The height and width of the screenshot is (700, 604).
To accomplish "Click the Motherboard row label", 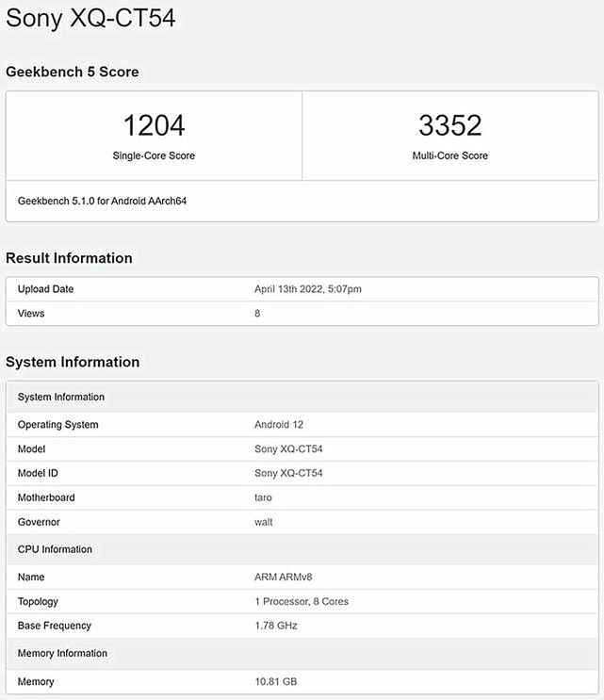I will click(x=46, y=497).
